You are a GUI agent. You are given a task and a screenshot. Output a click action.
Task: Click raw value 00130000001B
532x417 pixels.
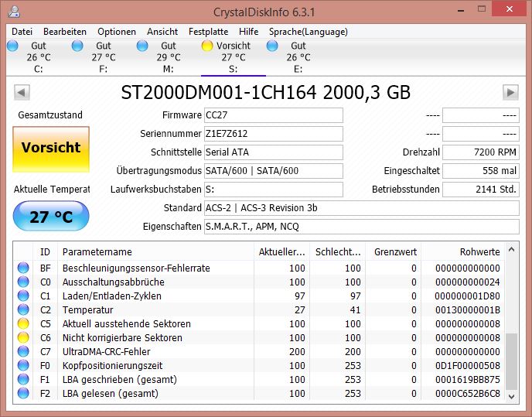pos(468,310)
